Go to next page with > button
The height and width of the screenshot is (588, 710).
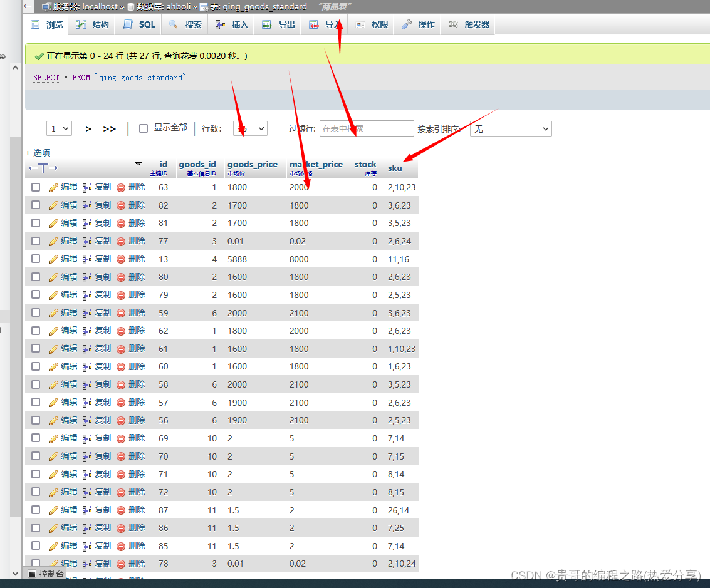point(88,129)
